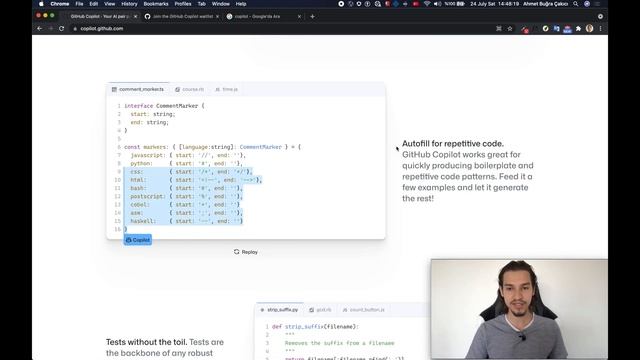Image resolution: width=640 pixels, height=360 pixels.
Task: Click the webcam video overlay
Action: pos(519,309)
